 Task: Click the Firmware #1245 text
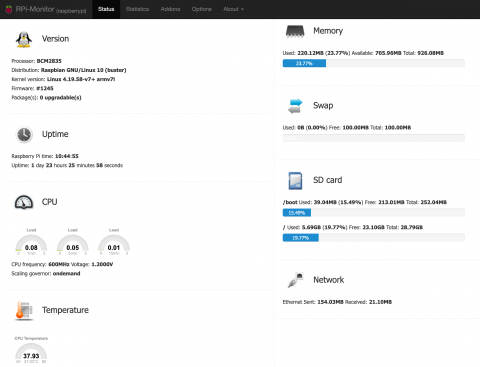32,88
